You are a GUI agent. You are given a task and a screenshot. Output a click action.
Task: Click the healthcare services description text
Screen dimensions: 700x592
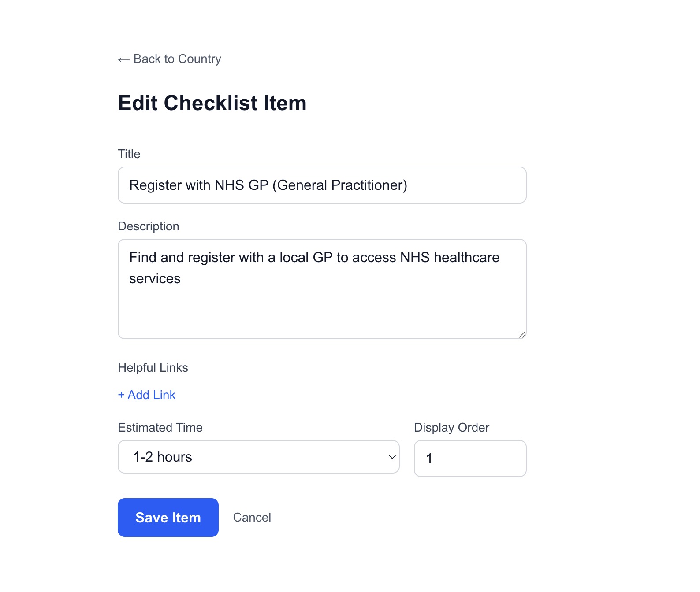pos(314,267)
